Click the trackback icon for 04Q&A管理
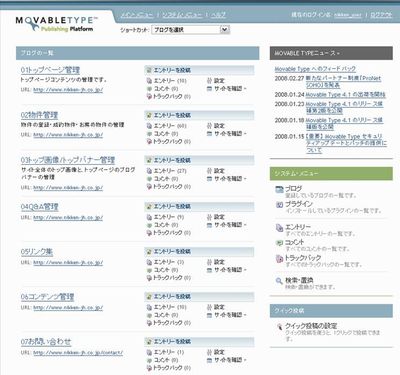 (x=149, y=233)
